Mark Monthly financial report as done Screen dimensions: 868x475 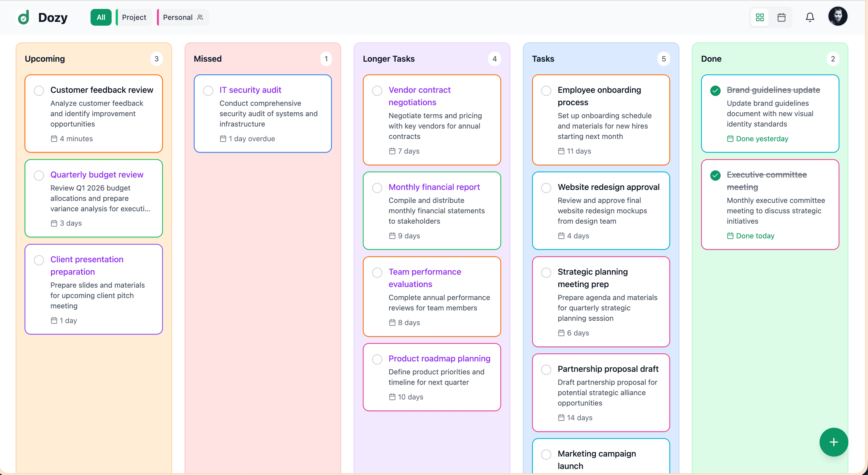coord(377,188)
